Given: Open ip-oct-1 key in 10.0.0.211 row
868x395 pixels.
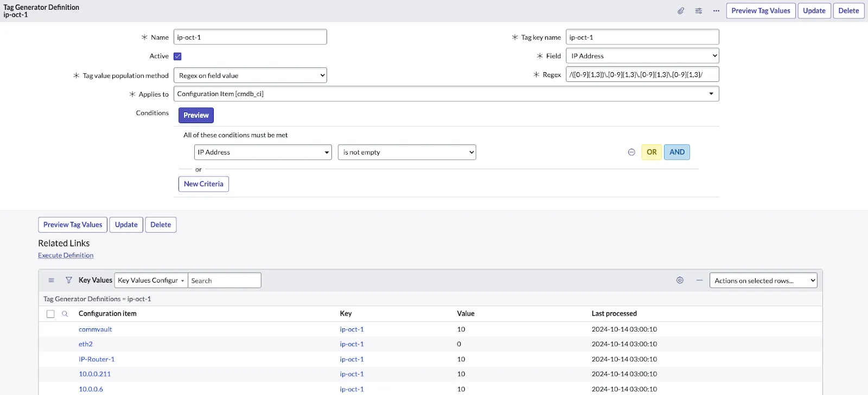Looking at the screenshot, I should pyautogui.click(x=352, y=374).
